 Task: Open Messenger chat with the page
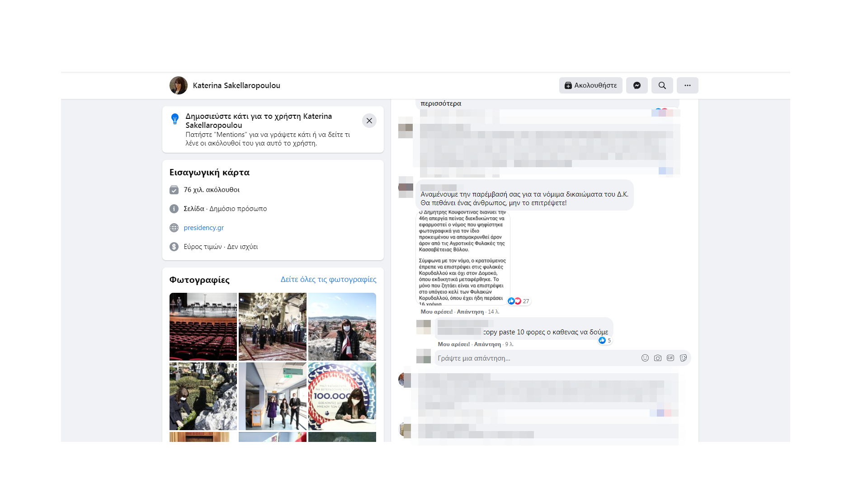click(637, 85)
